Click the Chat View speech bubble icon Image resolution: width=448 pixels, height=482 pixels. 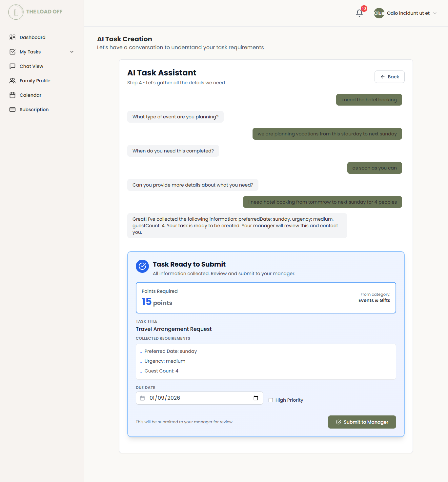click(x=12, y=66)
